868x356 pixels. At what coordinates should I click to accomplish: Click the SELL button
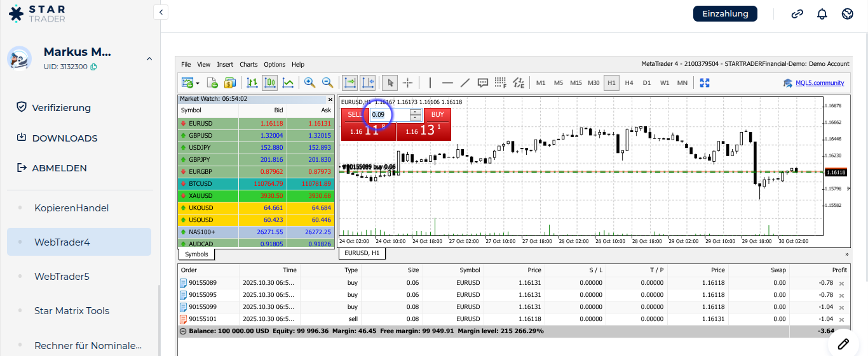point(355,114)
